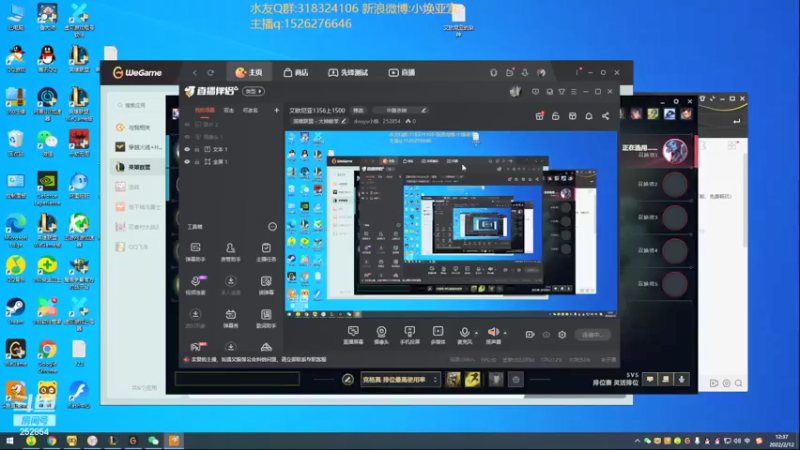Open WeChat from the taskbar
Screen dimensions: 800x450
pos(153,440)
